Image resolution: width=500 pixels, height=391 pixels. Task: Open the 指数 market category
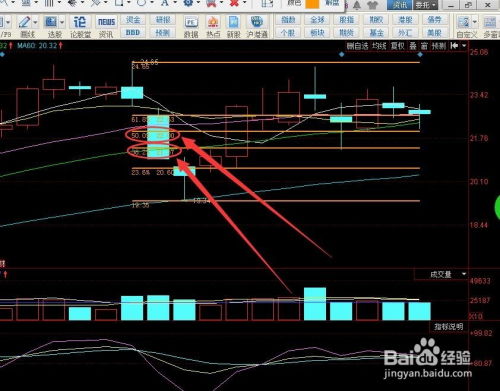tap(288, 20)
